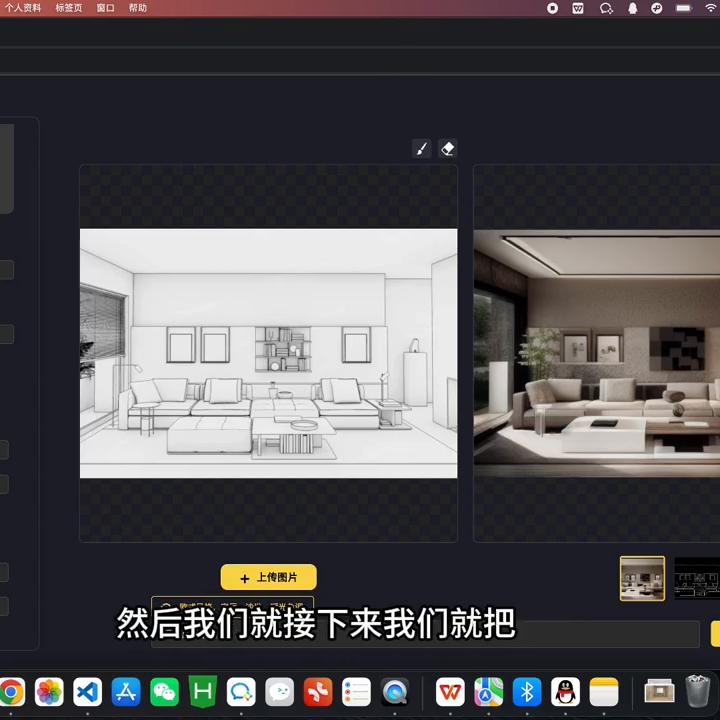Screen dimensions: 720x720
Task: Open QQ penguin app from the dock
Action: point(565,692)
